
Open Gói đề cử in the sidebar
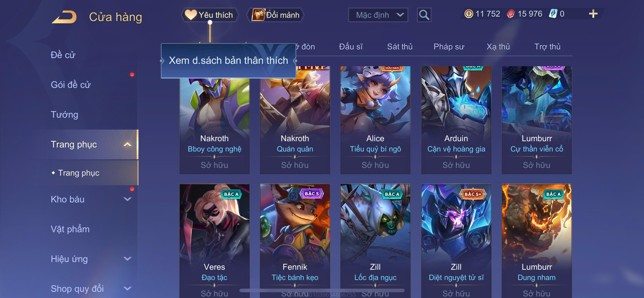tap(70, 85)
